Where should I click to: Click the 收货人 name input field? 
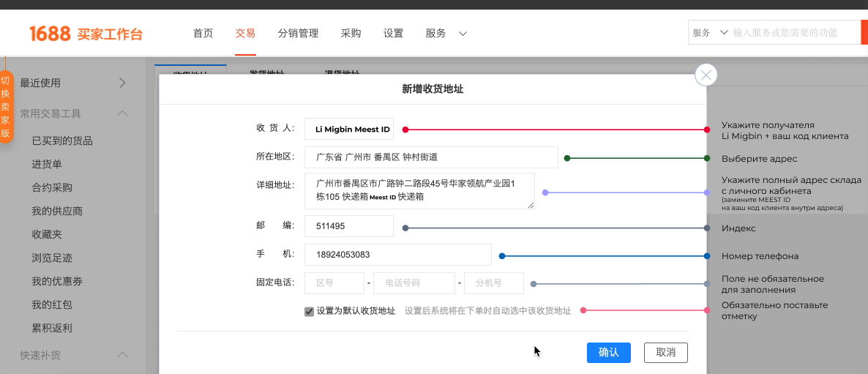click(349, 129)
